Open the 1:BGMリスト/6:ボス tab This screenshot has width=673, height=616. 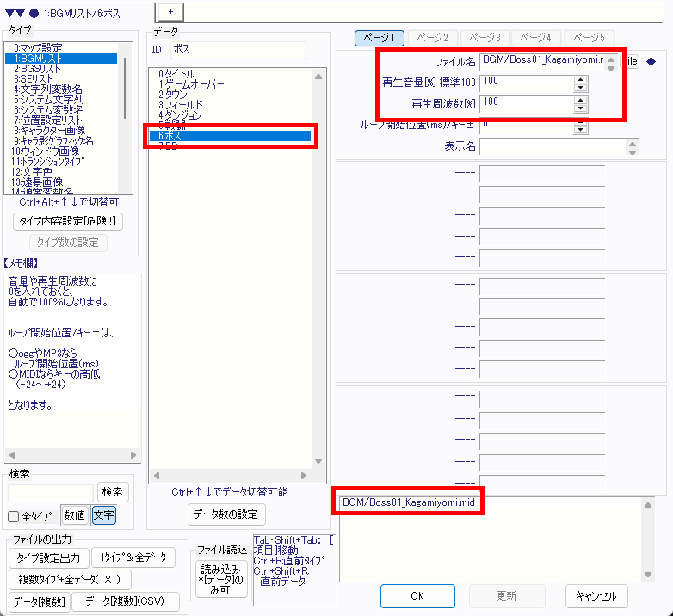(x=77, y=13)
